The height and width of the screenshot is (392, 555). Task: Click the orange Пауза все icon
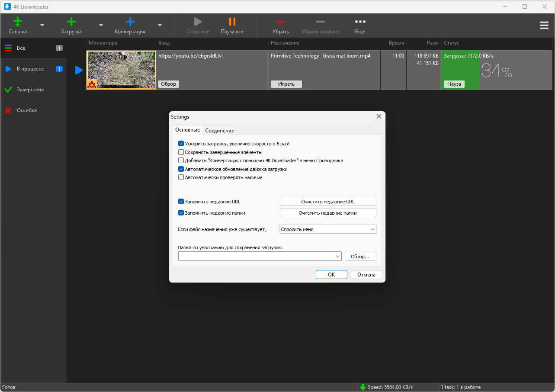[232, 22]
